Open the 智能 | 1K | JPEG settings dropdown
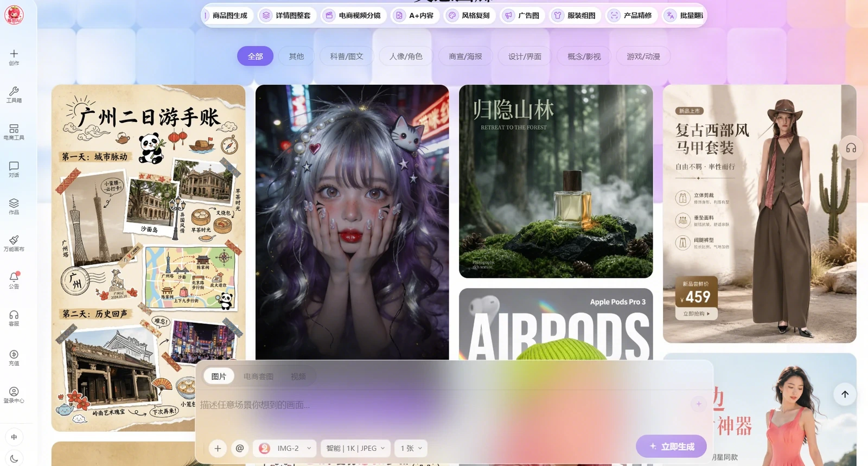This screenshot has width=868, height=466. [x=355, y=448]
